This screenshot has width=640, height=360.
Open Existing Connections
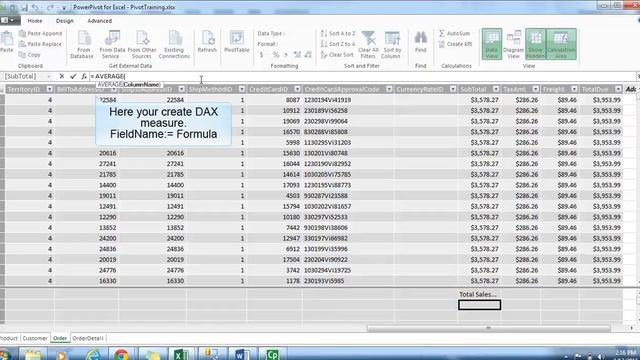coord(174,44)
